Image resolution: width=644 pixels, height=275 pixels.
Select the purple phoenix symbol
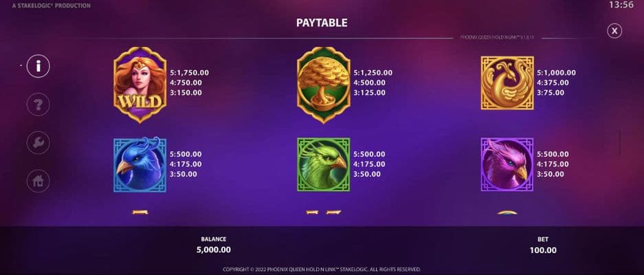tap(507, 165)
